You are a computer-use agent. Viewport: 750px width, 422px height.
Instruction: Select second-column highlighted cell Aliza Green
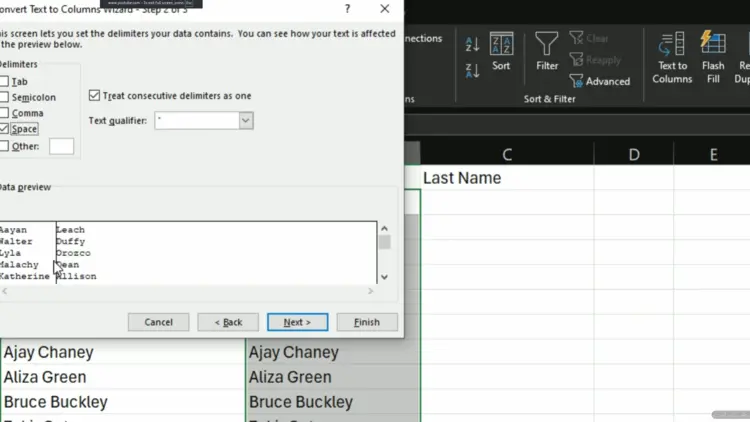pos(333,377)
